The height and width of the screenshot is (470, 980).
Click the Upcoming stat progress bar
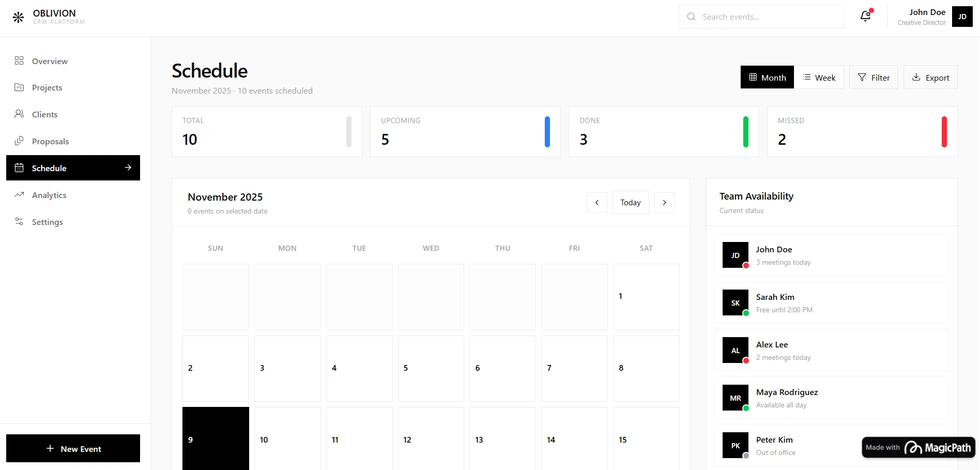548,132
